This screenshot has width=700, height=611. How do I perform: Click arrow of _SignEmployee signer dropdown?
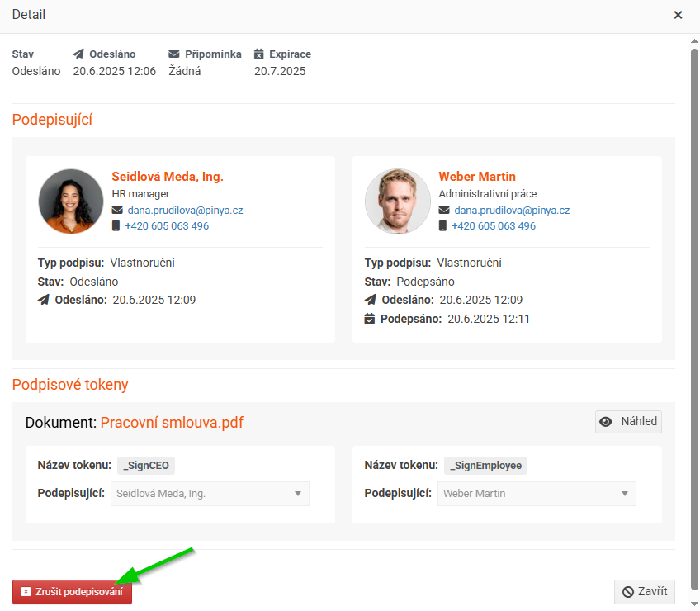click(x=625, y=494)
